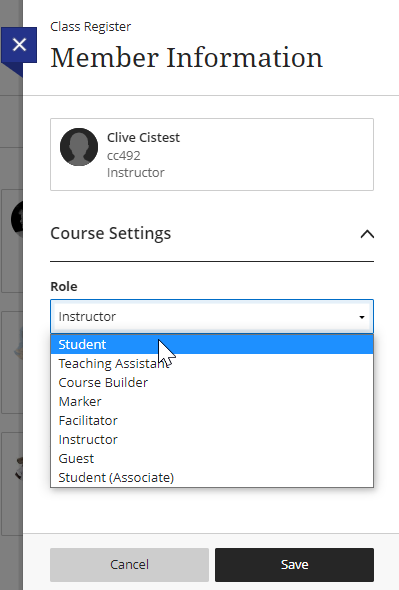The width and height of the screenshot is (399, 590).
Task: Save the member role changes
Action: point(294,565)
